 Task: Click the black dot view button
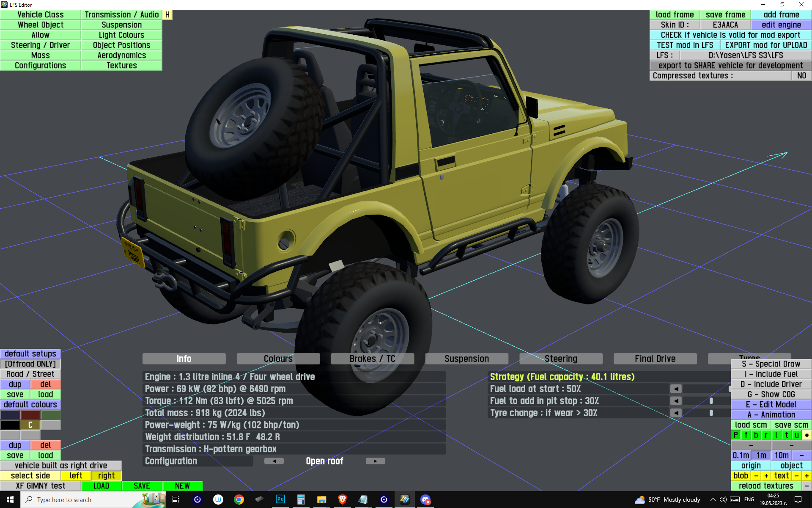pos(807,435)
